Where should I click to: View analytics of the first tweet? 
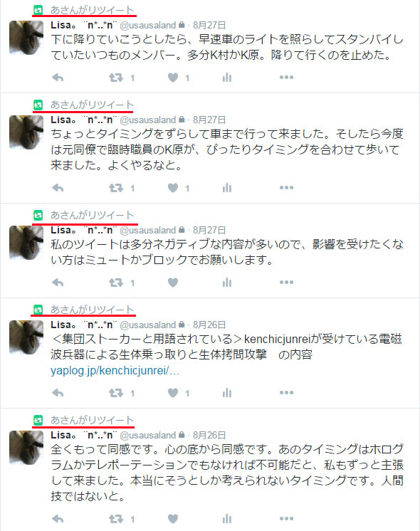pyautogui.click(x=227, y=78)
